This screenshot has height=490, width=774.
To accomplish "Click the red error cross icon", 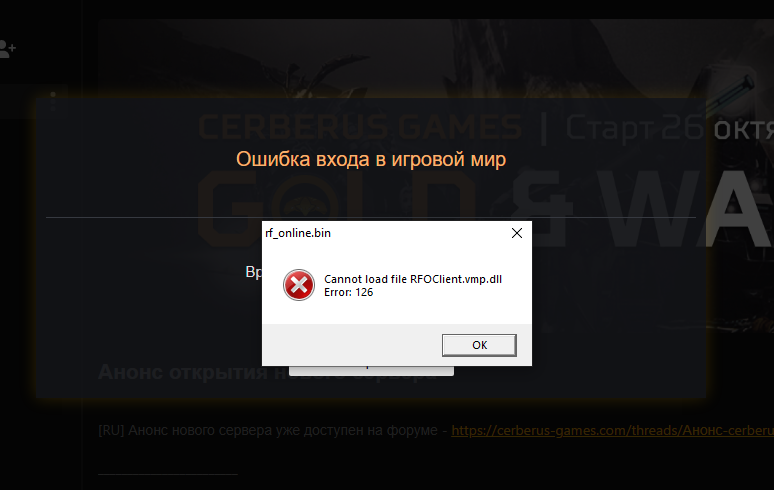I will [299, 285].
